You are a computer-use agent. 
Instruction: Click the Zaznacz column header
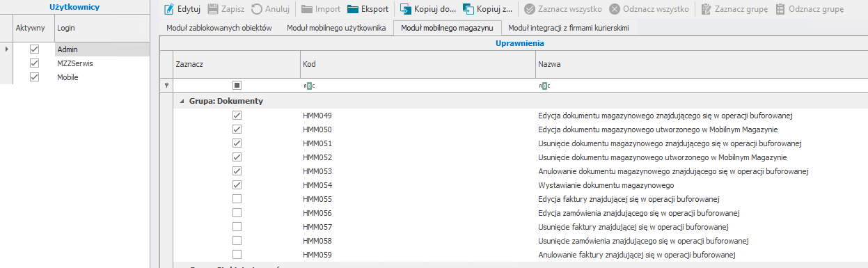pos(237,64)
